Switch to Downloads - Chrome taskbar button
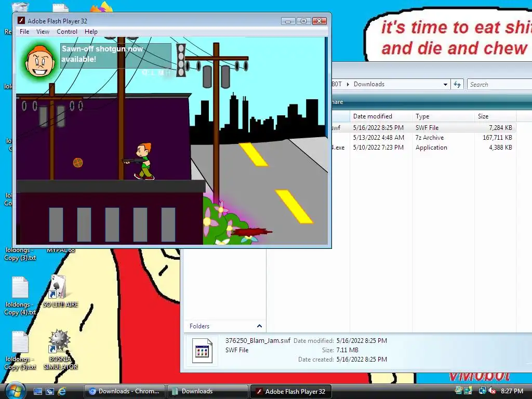Screen dimensions: 532x399 point(124,391)
